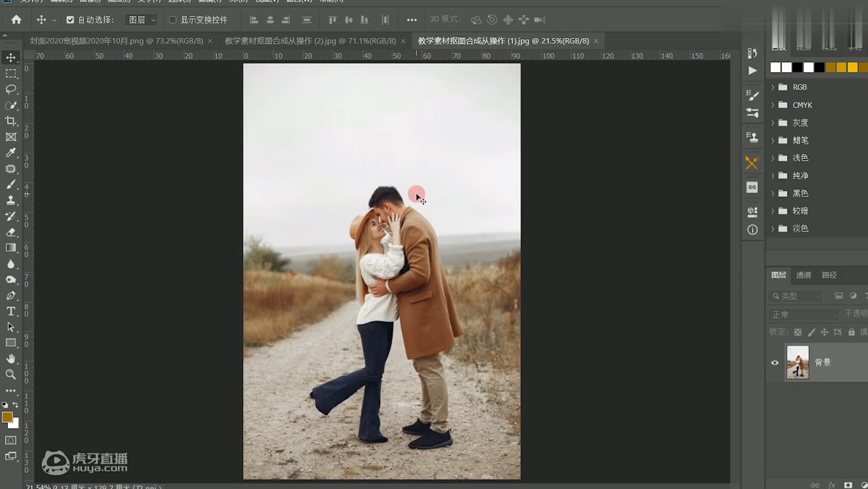Switch to the 通道 panel tab
The width and height of the screenshot is (868, 489).
click(x=803, y=275)
